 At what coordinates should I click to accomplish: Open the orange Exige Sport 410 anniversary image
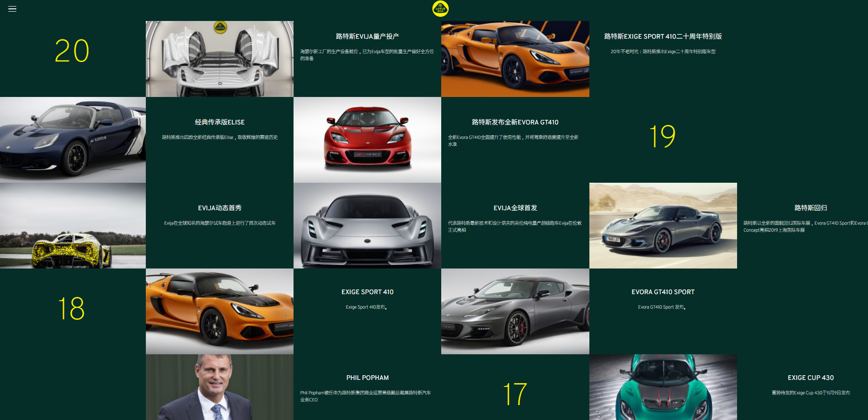[x=515, y=59]
